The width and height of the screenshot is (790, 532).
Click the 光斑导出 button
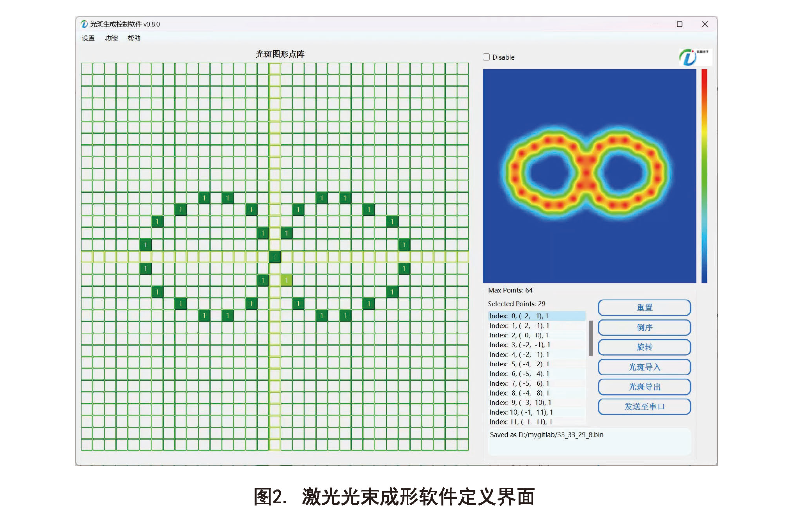[644, 387]
